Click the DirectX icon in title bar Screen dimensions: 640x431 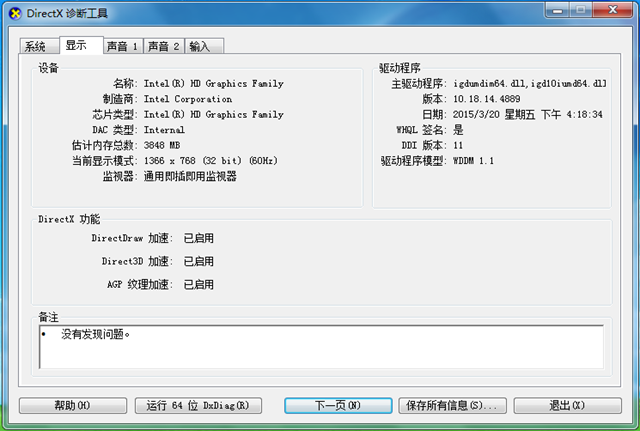(13, 12)
